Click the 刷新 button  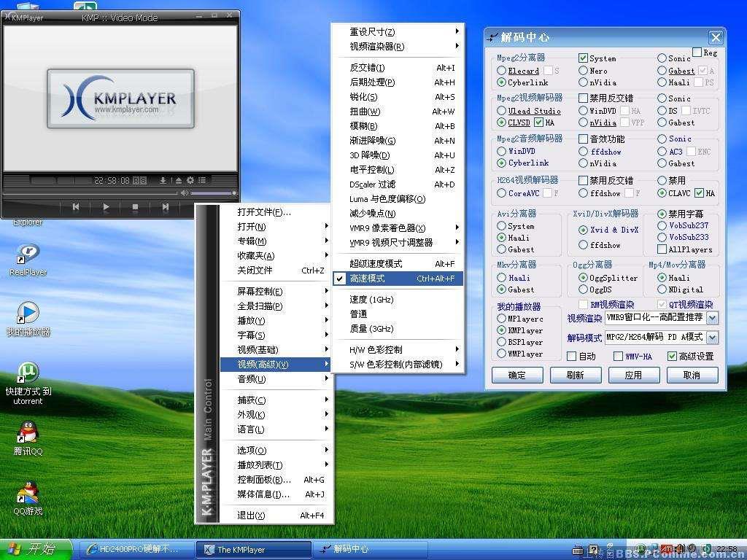point(575,375)
